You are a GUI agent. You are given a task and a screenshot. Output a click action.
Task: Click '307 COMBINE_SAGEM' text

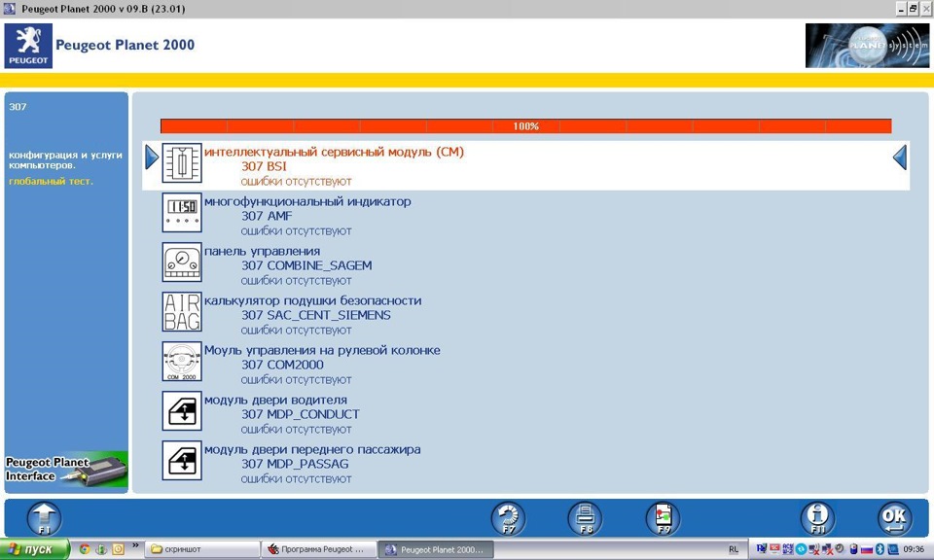306,265
